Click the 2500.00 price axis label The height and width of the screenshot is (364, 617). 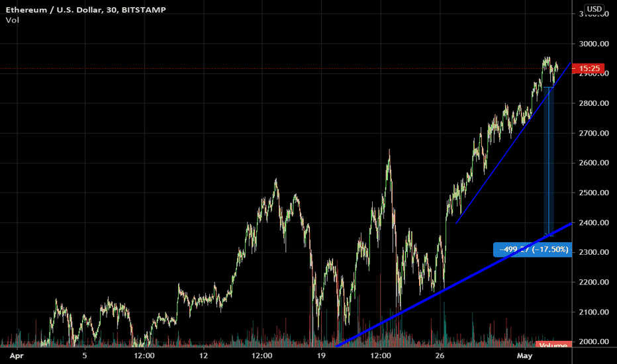pos(594,193)
